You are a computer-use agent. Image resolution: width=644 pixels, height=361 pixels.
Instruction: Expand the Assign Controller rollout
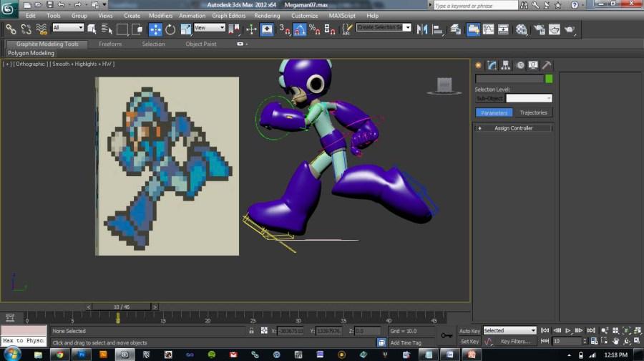(512, 128)
